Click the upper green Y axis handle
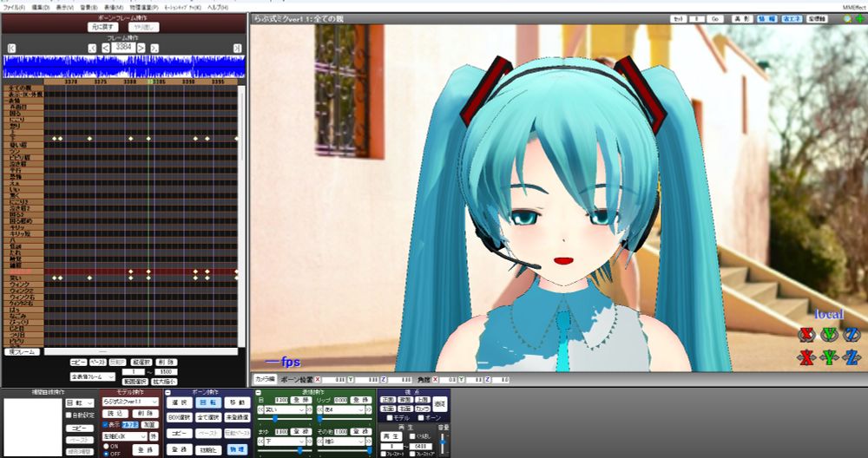This screenshot has height=458, width=868. pos(829,335)
